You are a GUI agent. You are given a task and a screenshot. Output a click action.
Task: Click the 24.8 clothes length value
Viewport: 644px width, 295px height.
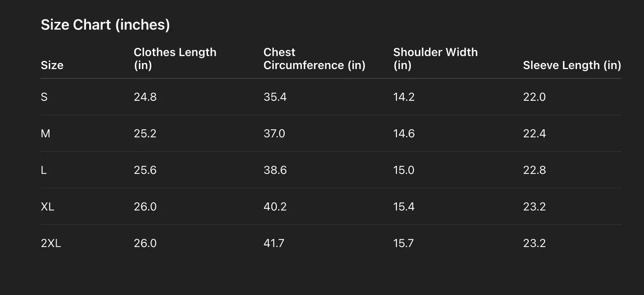coord(145,97)
